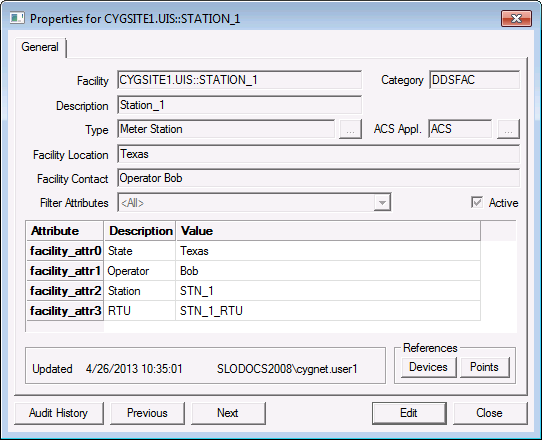The image size is (542, 440).
Task: Click the Category field showing DDSFAC
Action: pyautogui.click(x=474, y=80)
